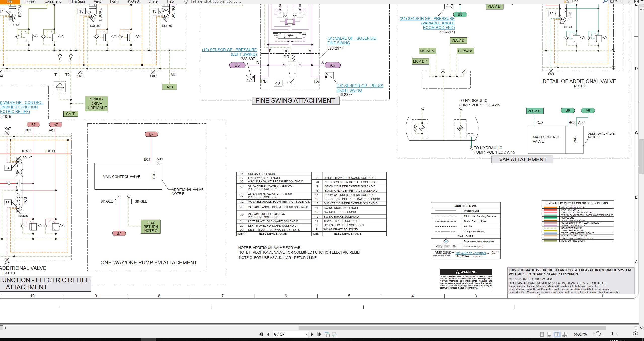644x341 pixels.
Task: Click the vertical scrollbar down arrow
Action: point(641,328)
